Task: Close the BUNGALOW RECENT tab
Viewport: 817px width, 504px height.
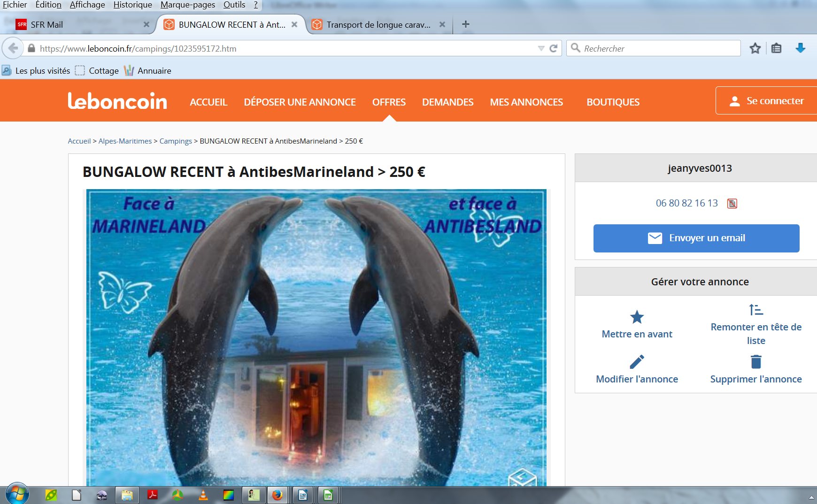Action: click(294, 24)
